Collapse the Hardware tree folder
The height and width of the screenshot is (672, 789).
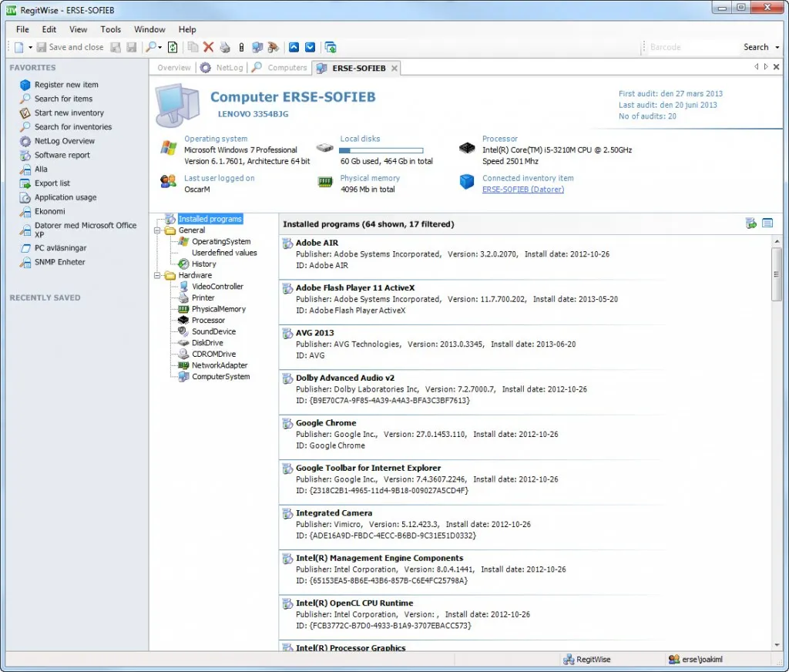click(x=157, y=275)
